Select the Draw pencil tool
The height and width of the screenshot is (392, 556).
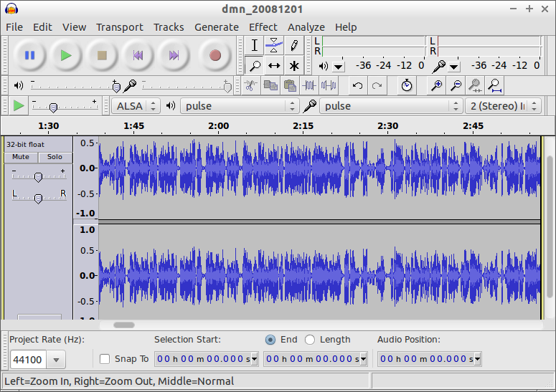293,45
